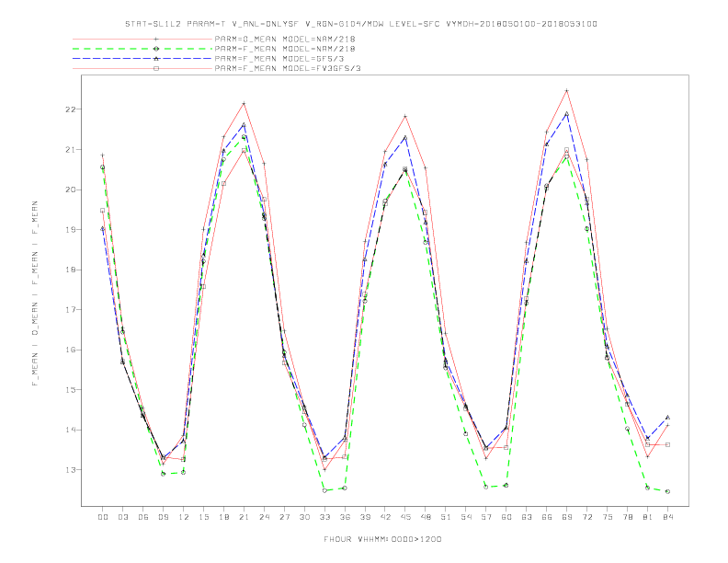Click the x-axis label FHOUR VHHMM:0000>1200
Screen dimensions: 728x563
click(x=382, y=539)
